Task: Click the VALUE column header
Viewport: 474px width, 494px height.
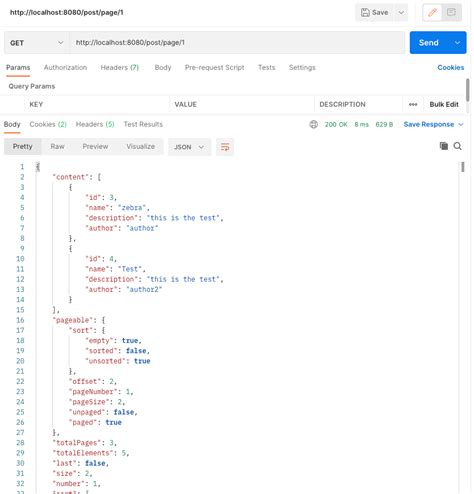Action: [x=185, y=105]
